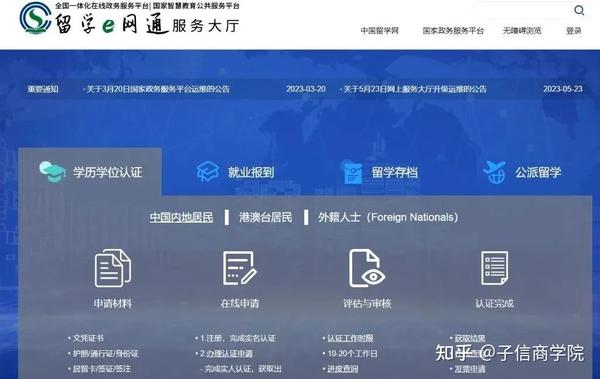
Task: Click the 进度查询 link
Action: 343,369
